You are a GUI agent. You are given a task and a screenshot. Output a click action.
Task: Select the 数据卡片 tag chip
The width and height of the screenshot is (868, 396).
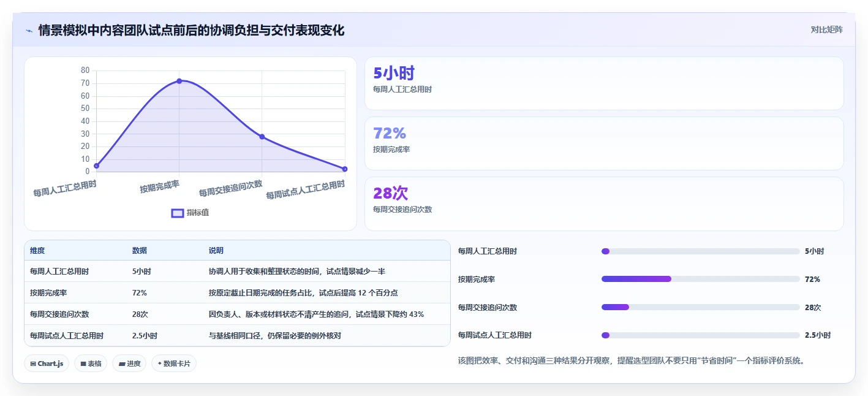pyautogui.click(x=174, y=364)
